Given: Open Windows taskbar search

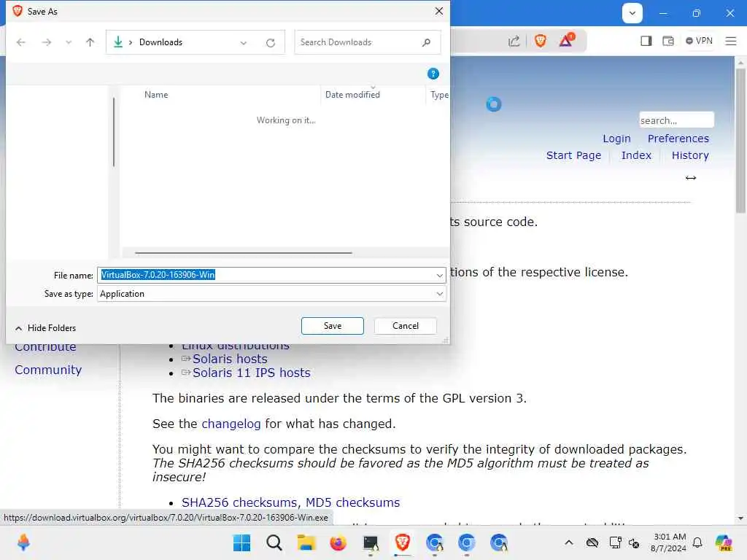Looking at the screenshot, I should 274,542.
